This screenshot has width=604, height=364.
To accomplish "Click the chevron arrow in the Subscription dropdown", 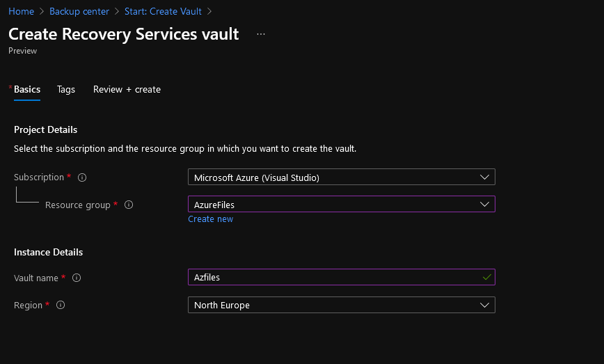I will 485,177.
